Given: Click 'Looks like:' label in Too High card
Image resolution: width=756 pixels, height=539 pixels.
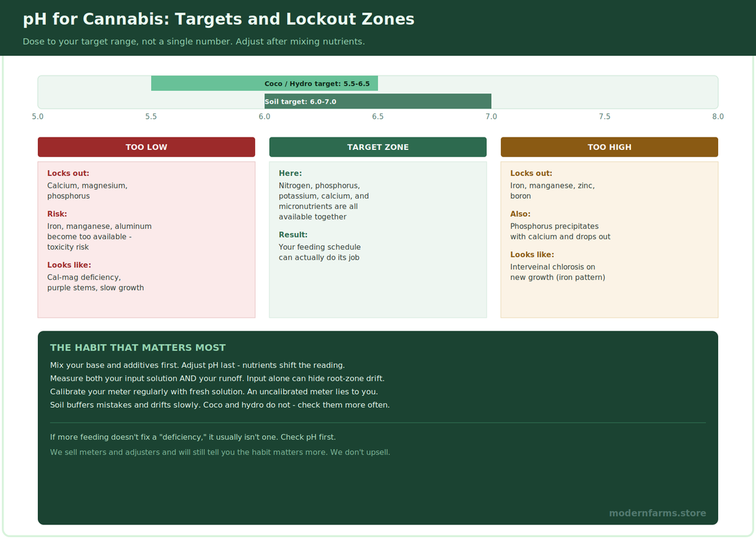Looking at the screenshot, I should (532, 254).
